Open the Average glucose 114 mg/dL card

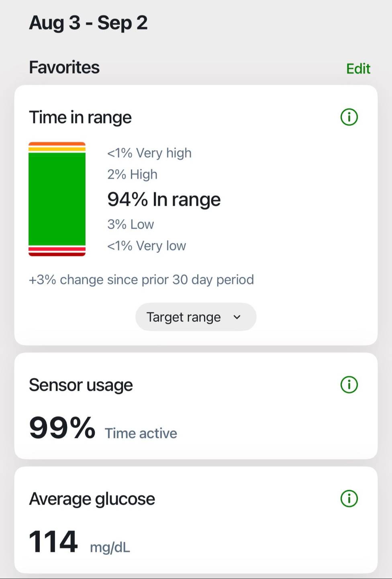[196, 520]
